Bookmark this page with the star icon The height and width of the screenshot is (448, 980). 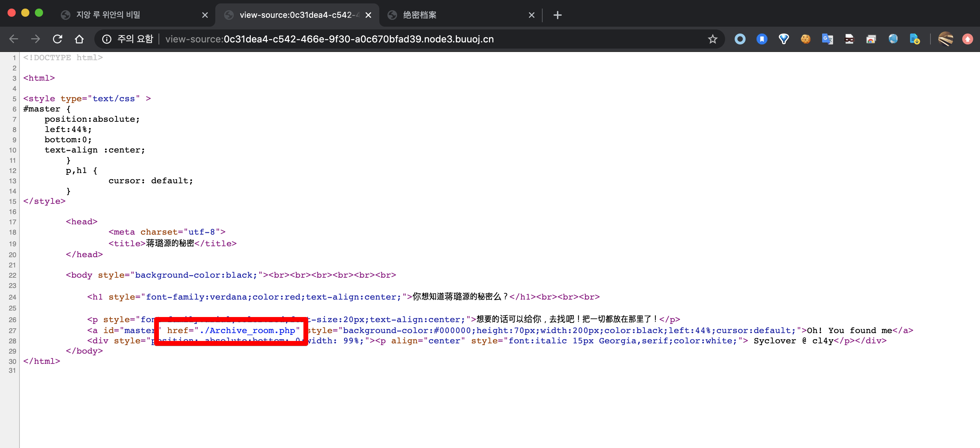[712, 39]
